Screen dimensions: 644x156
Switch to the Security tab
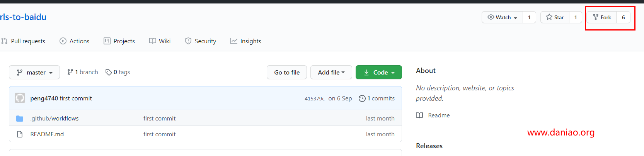pyautogui.click(x=201, y=41)
